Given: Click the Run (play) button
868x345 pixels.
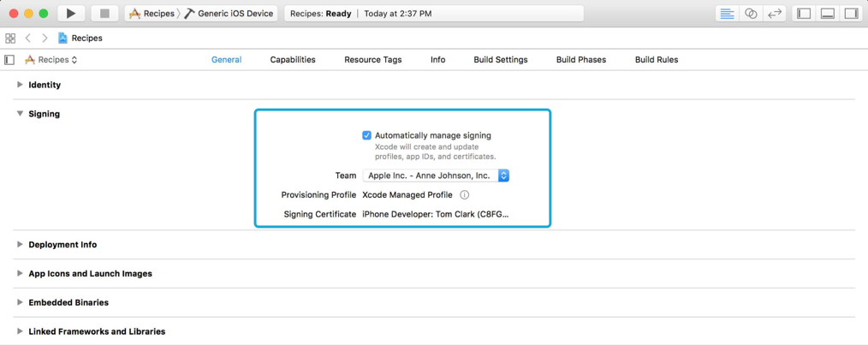Looking at the screenshot, I should [71, 14].
